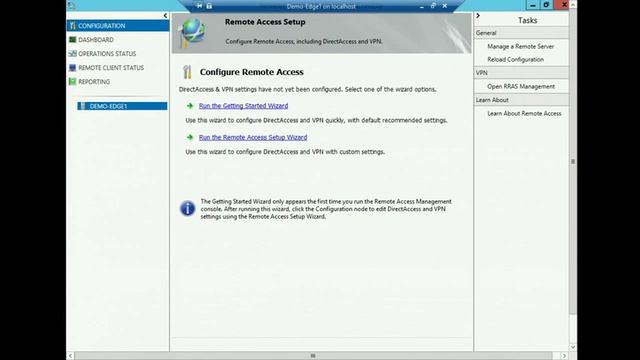This screenshot has height=360, width=640.
Task: Run the Getting Started Wizard
Action: tap(243, 106)
